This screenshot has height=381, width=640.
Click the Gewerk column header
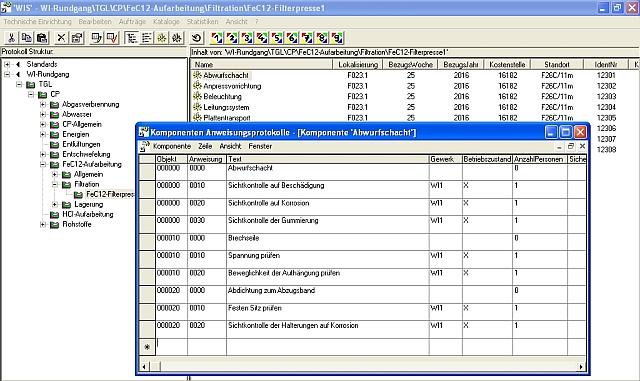pos(445,159)
